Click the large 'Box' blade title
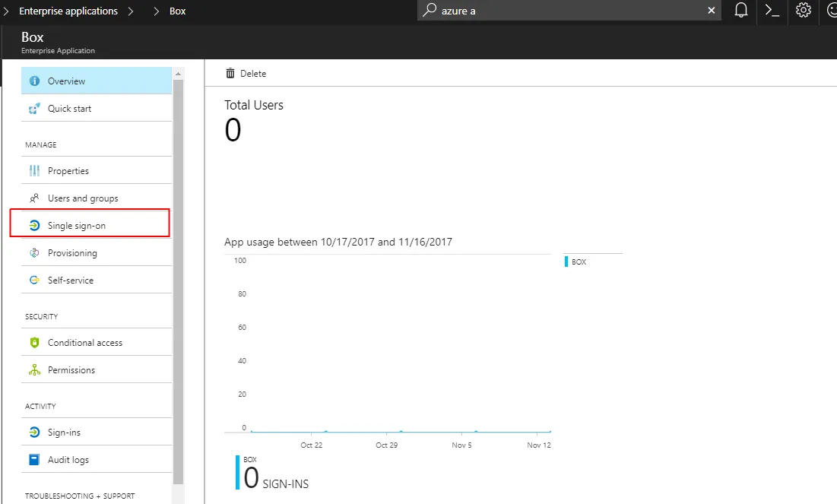Viewport: 837px width, 504px height. (33, 37)
